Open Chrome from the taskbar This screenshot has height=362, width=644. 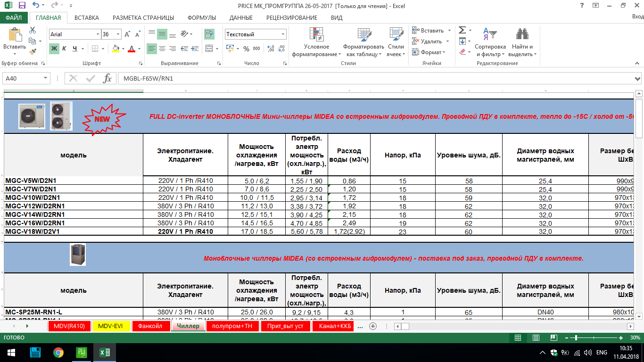pyautogui.click(x=58, y=353)
